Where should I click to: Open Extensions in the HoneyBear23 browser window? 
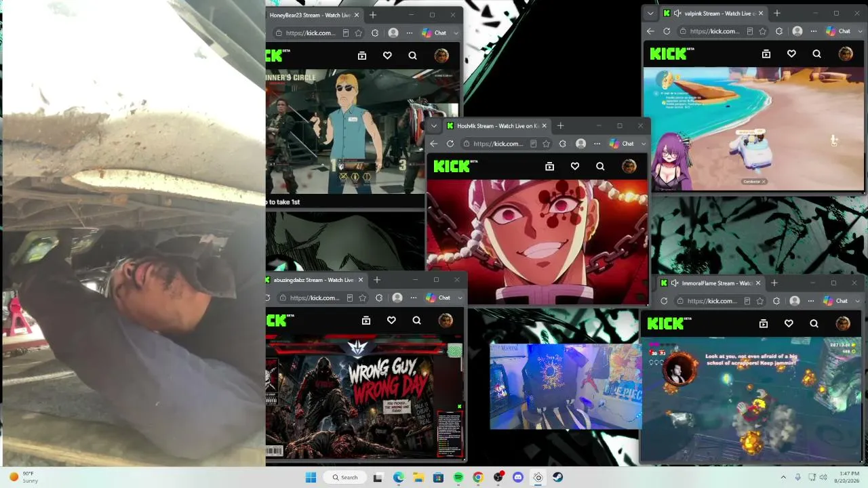click(x=375, y=33)
